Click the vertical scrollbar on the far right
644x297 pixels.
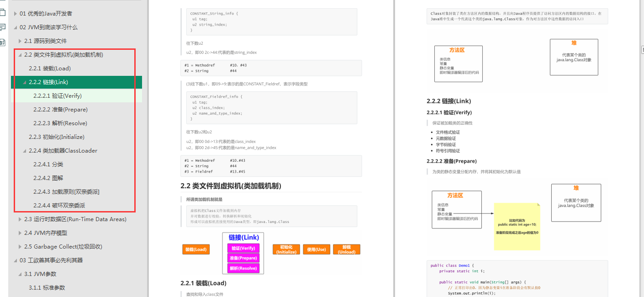pos(643,137)
